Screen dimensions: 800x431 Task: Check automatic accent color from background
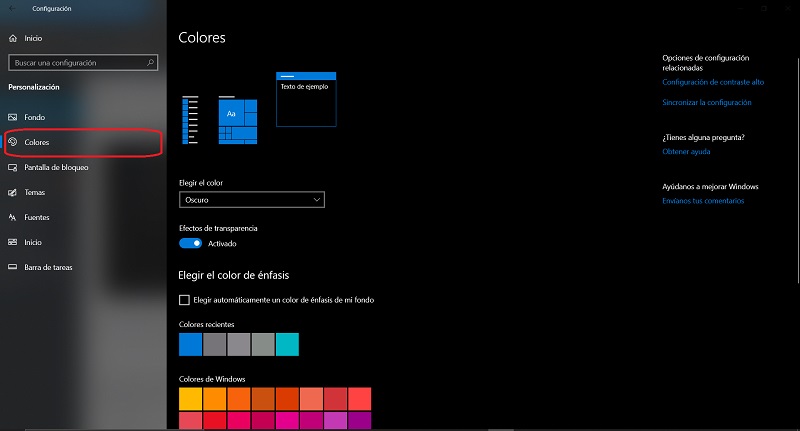[184, 300]
